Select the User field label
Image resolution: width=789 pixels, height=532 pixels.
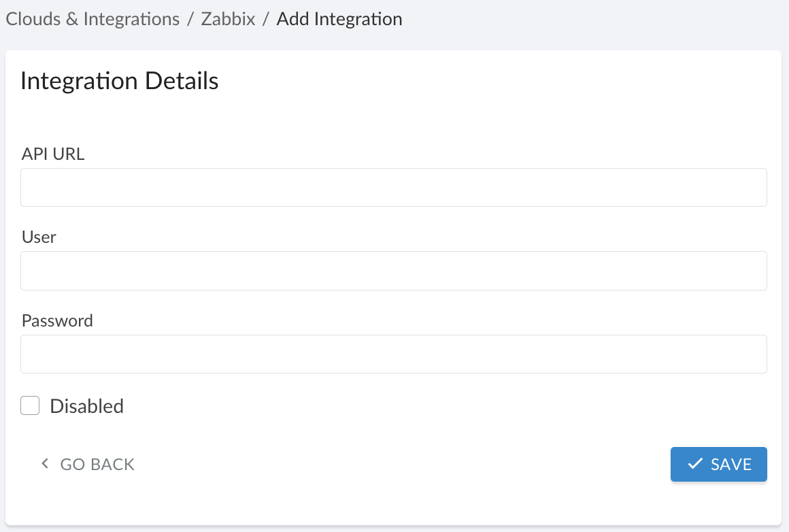tap(39, 237)
